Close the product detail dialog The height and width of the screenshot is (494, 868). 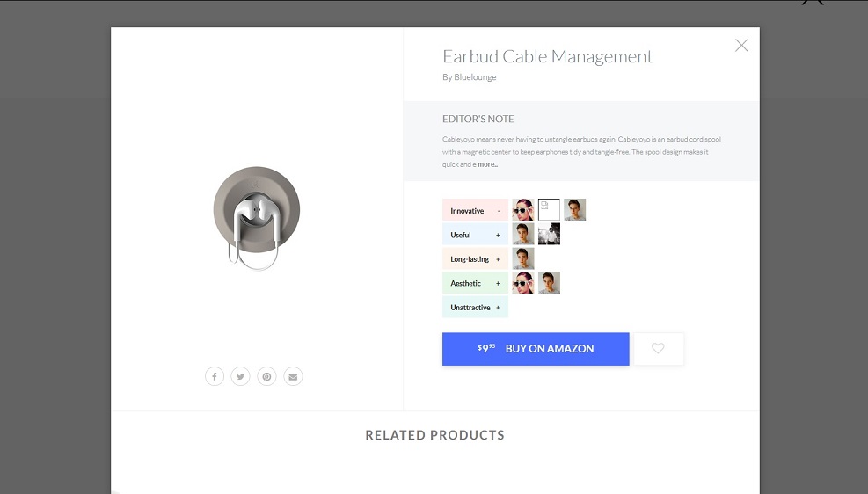tap(741, 46)
